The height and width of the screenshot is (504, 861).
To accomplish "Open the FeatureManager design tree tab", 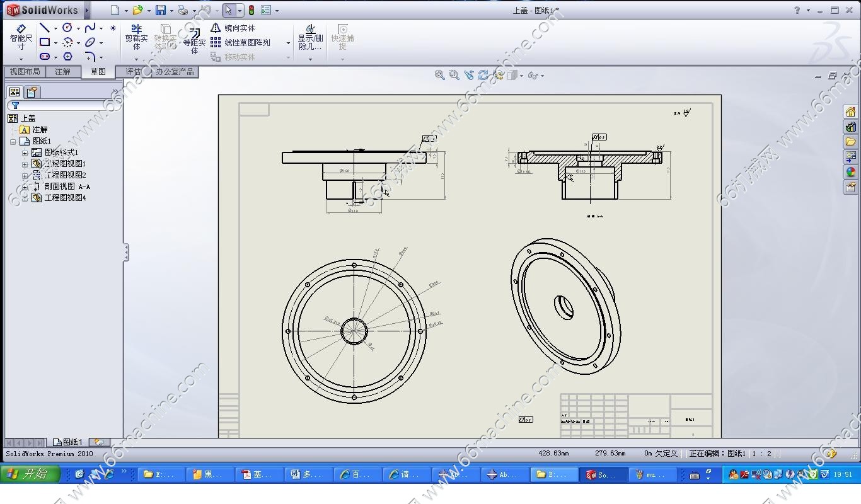I will [14, 92].
